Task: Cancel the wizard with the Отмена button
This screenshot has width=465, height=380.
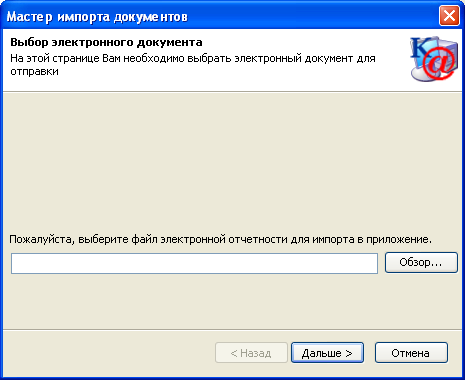Action: [411, 353]
